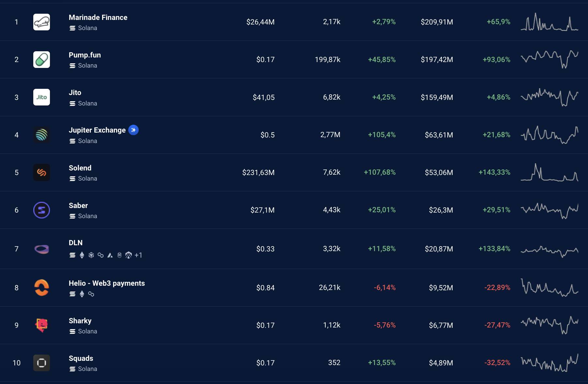Click the Solana icon under Saber

point(72,216)
